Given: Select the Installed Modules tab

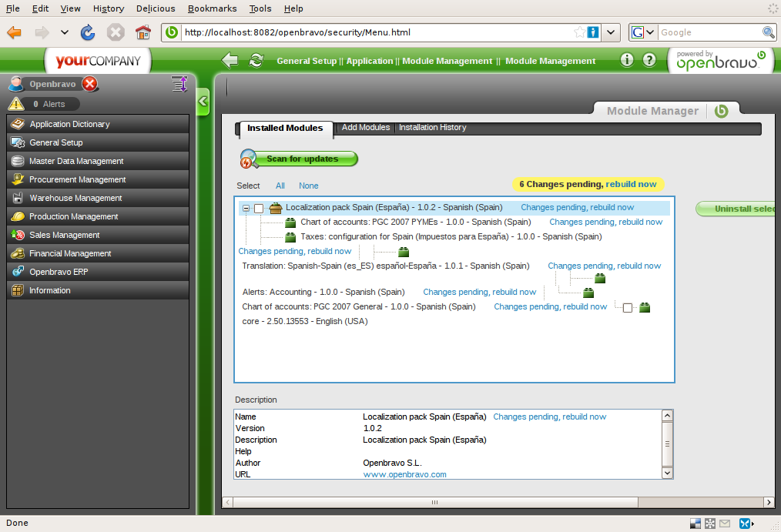Looking at the screenshot, I should point(285,128).
